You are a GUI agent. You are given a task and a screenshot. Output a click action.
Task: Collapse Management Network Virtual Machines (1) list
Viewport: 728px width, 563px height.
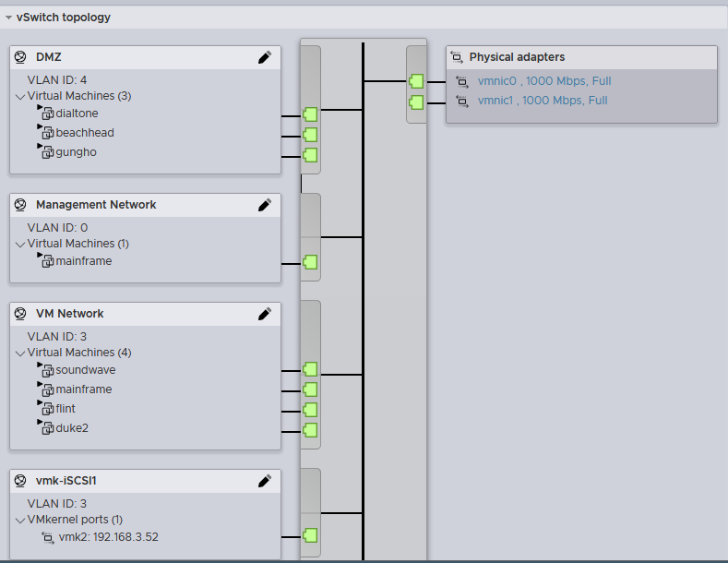tap(20, 245)
